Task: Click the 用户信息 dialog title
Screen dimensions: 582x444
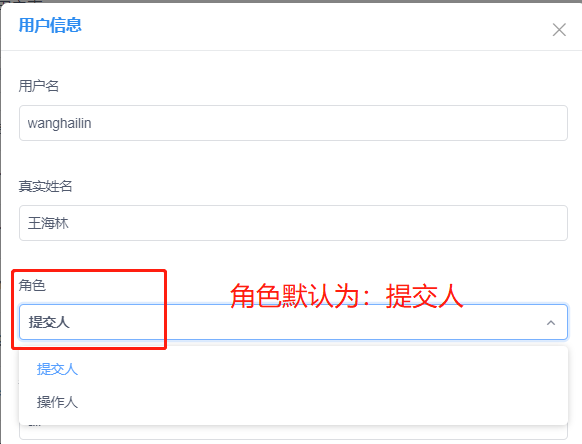Action: point(50,25)
